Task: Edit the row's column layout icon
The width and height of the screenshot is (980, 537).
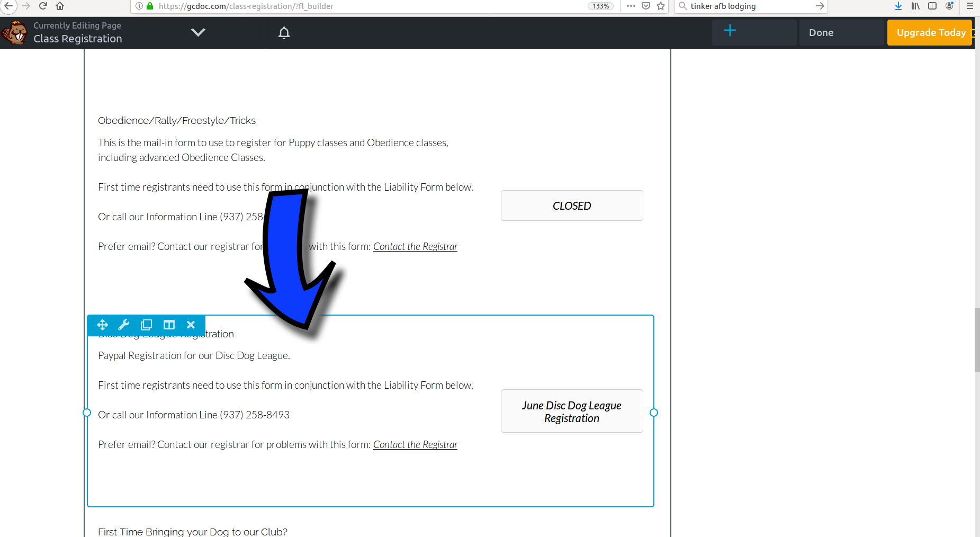Action: (169, 325)
